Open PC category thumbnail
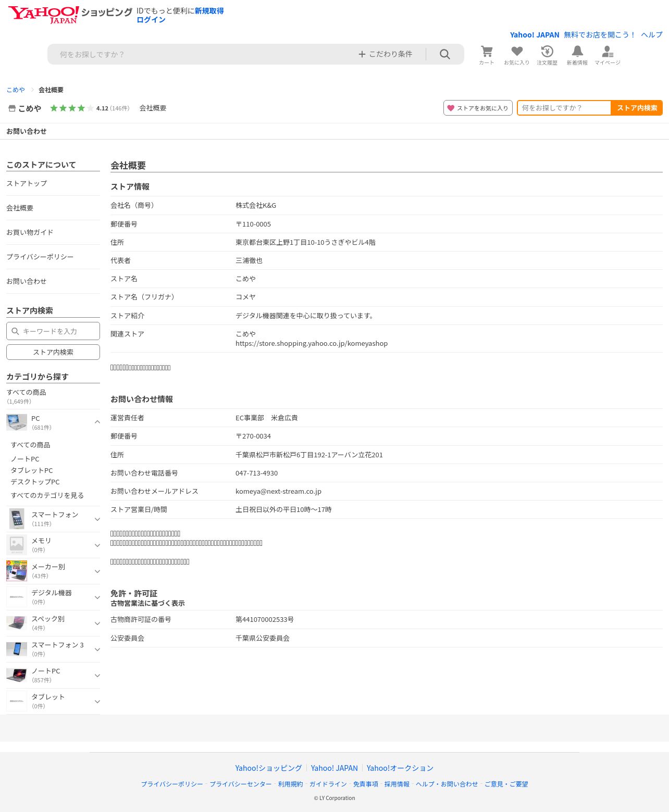This screenshot has width=669, height=812. 17,422
